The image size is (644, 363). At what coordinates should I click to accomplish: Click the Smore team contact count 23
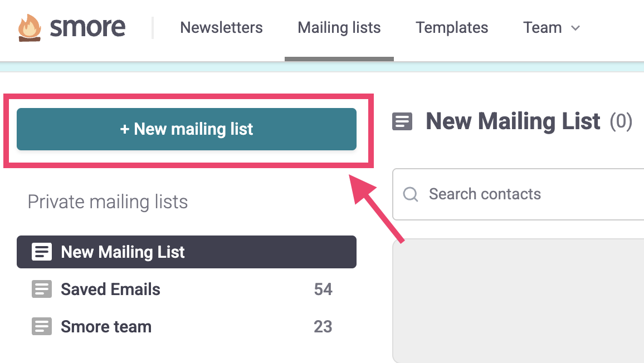click(x=323, y=326)
